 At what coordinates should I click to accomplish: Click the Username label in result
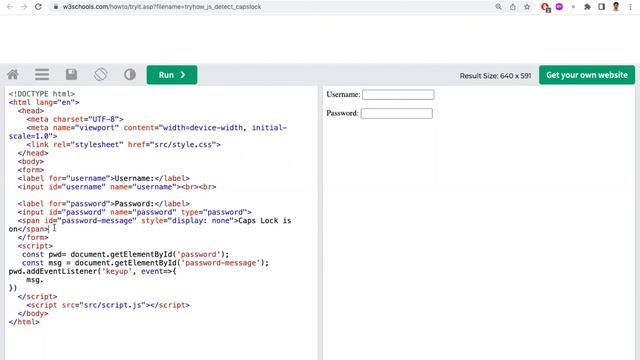(343, 94)
